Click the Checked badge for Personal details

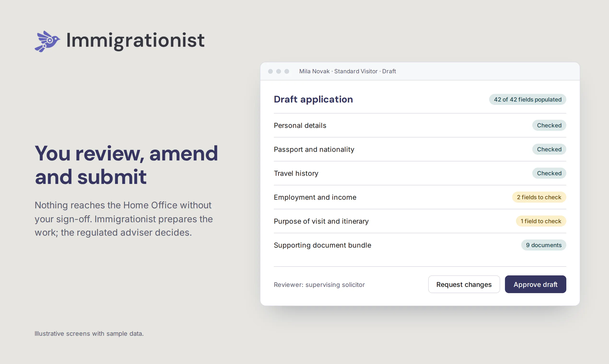(x=549, y=125)
